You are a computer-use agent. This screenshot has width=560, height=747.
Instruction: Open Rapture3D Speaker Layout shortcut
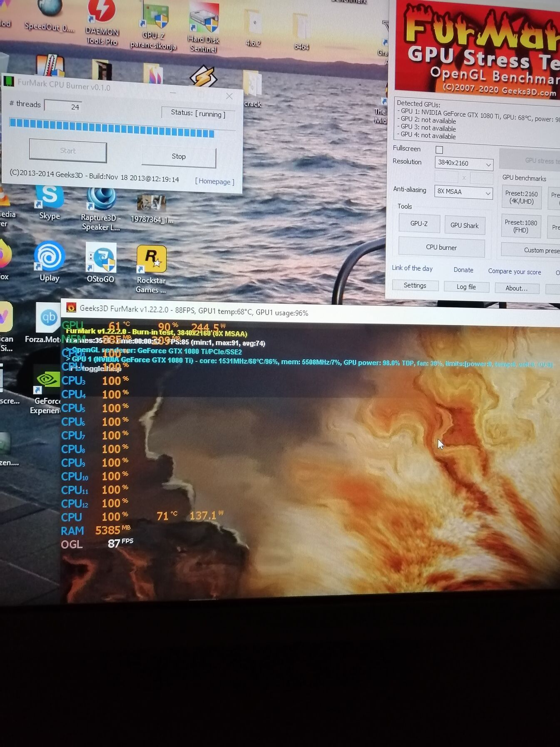tap(101, 209)
